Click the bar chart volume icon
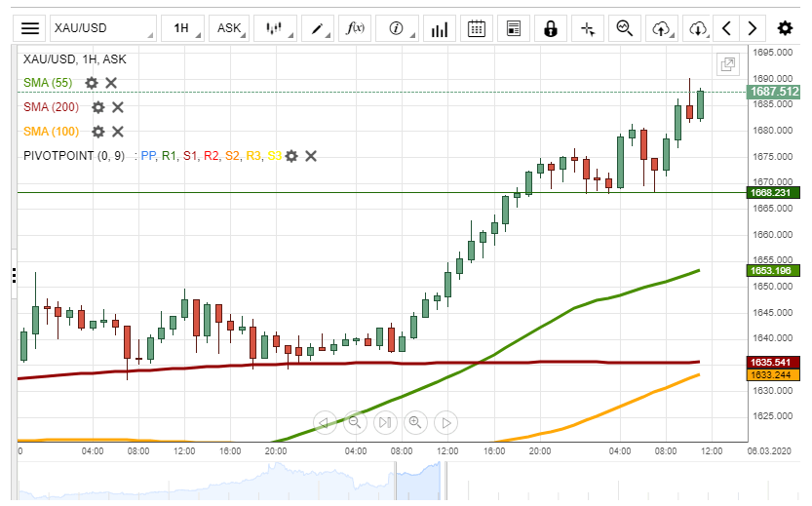 pyautogui.click(x=439, y=28)
